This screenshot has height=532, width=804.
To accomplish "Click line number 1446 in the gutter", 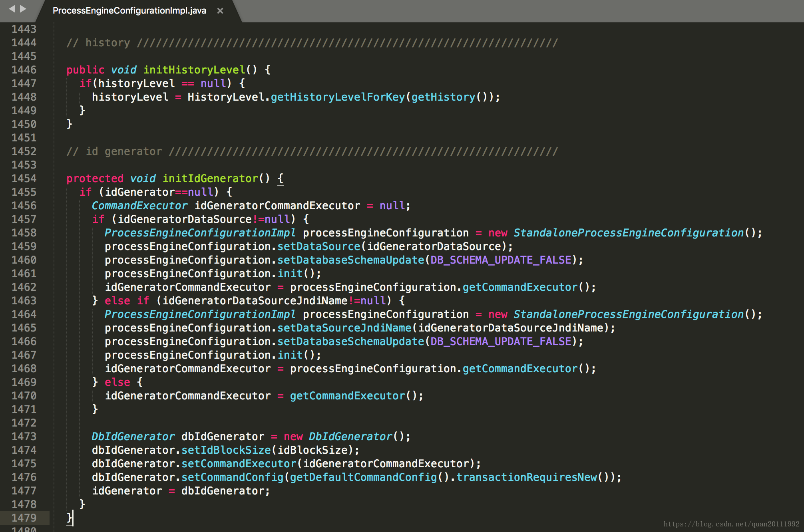I will 24,70.
